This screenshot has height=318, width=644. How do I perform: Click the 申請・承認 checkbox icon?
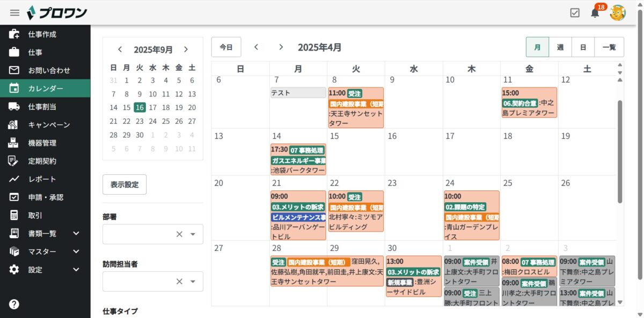coord(14,197)
